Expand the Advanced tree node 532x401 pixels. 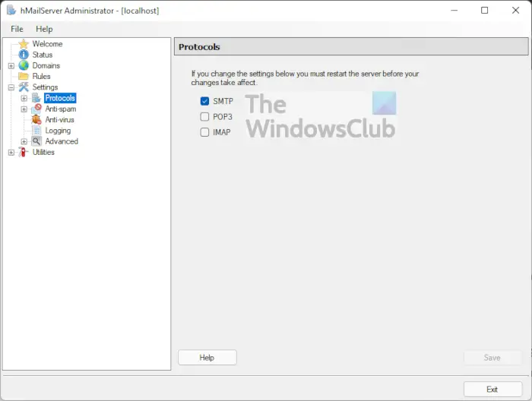[x=24, y=142]
